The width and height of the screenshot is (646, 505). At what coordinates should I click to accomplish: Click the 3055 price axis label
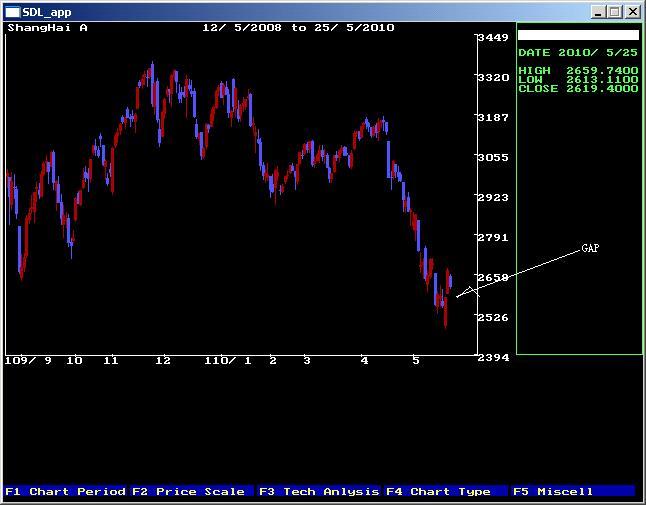(x=493, y=157)
